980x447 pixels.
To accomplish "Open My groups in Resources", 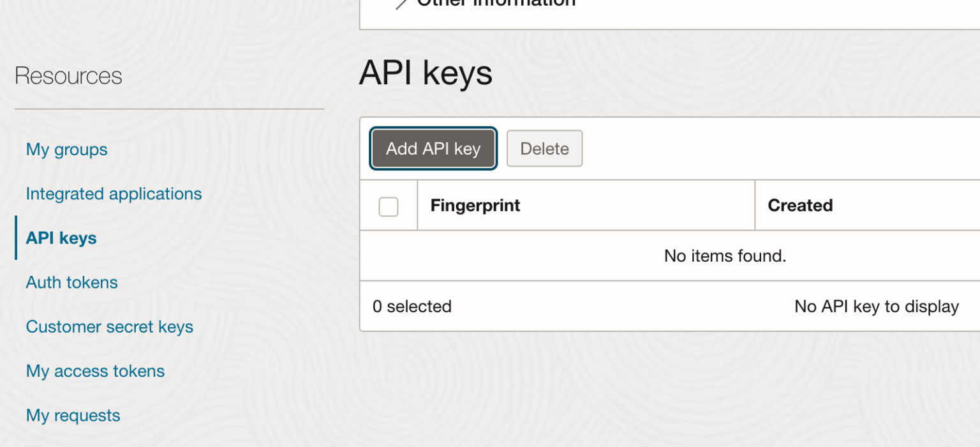I will tap(66, 149).
